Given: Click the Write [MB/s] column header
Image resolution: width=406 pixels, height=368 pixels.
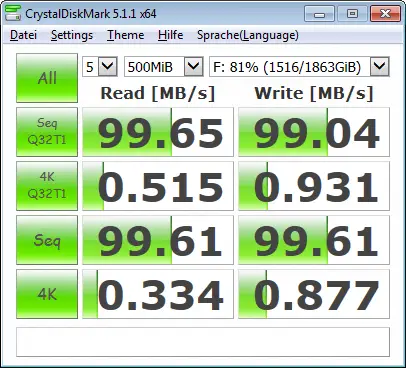Looking at the screenshot, I should (x=314, y=93).
